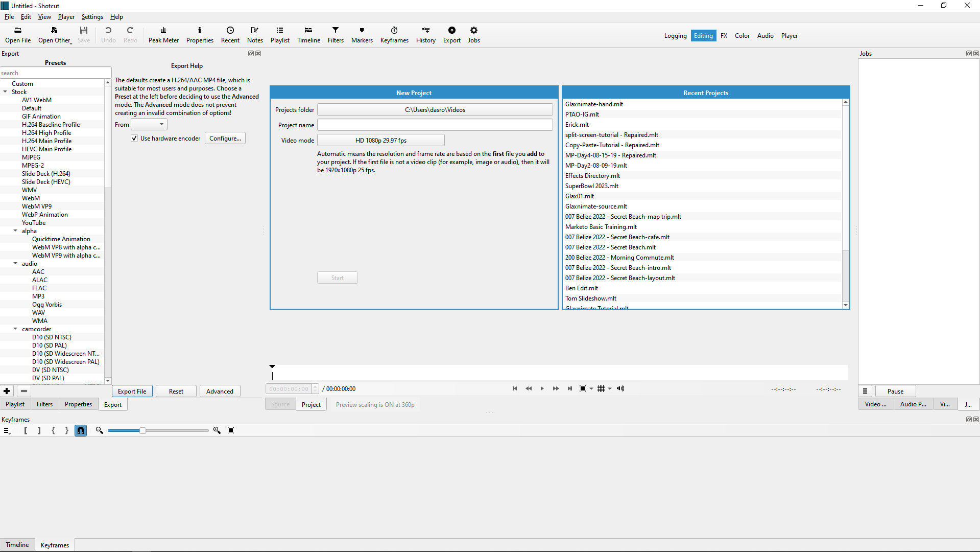Open the File menu
Viewport: 980px width, 552px height.
[x=9, y=17]
